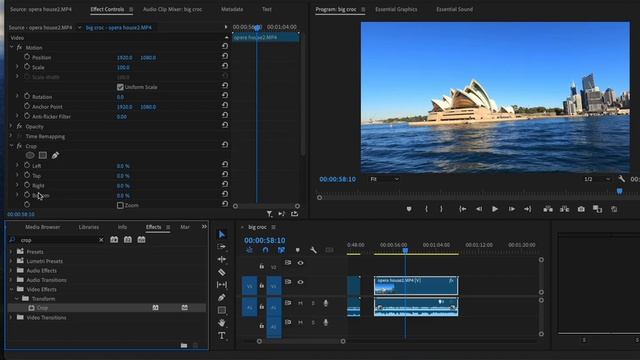Expand Time Remapping group

11,136
